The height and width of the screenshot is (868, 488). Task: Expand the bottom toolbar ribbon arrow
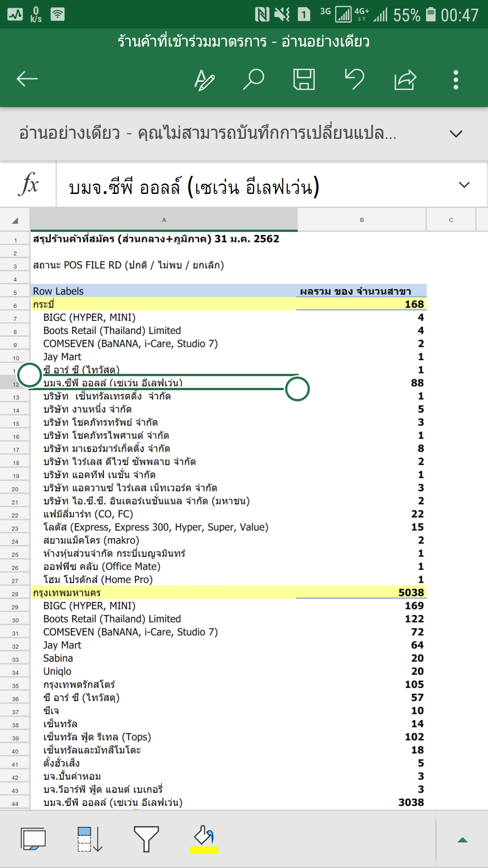pyautogui.click(x=462, y=840)
